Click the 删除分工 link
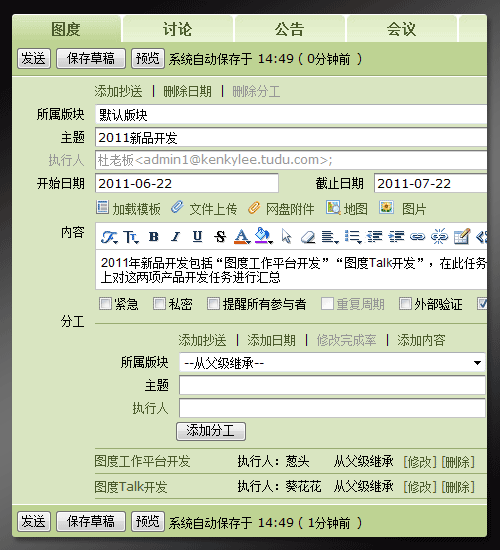The height and width of the screenshot is (550, 500). pos(256,92)
